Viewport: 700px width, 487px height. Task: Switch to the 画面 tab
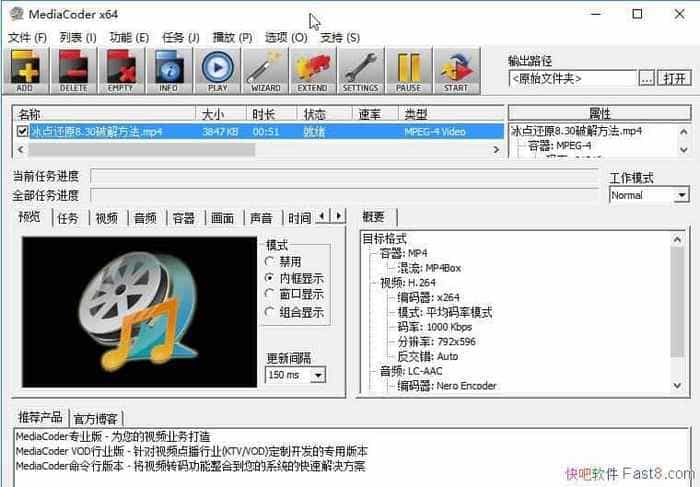click(x=222, y=218)
